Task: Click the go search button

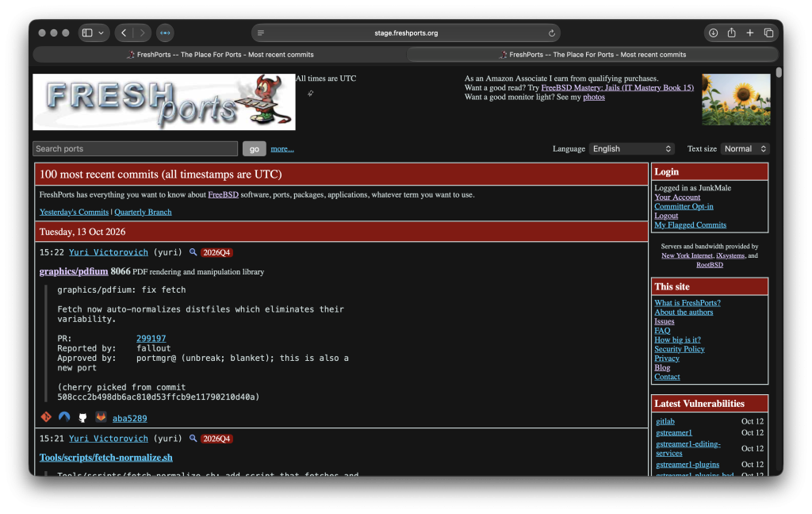Action: coord(255,148)
